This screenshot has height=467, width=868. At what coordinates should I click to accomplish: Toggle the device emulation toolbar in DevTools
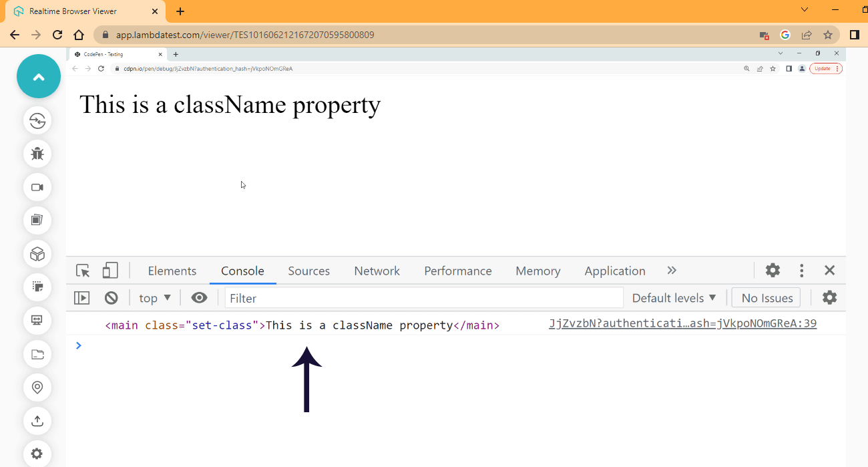(x=110, y=271)
